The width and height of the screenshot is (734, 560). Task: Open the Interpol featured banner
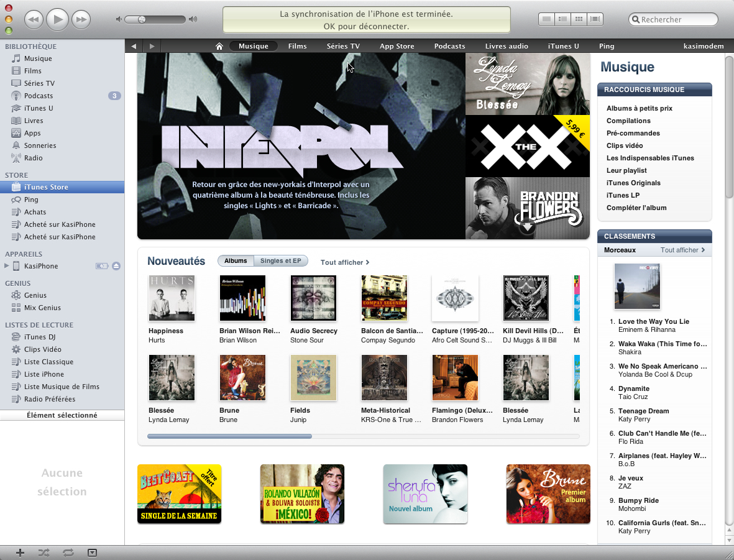coord(301,146)
